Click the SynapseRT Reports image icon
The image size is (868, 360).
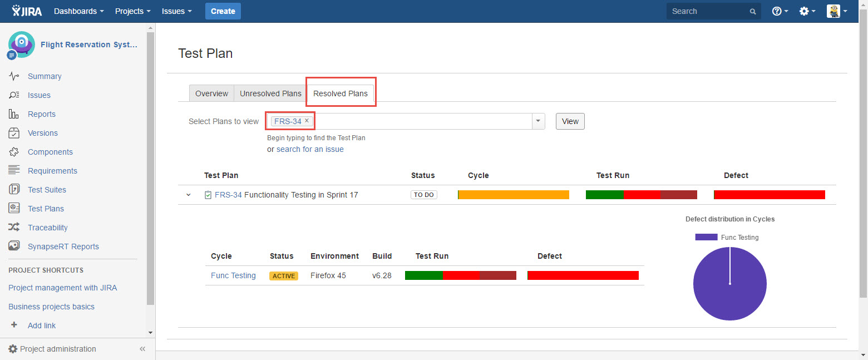(14, 246)
